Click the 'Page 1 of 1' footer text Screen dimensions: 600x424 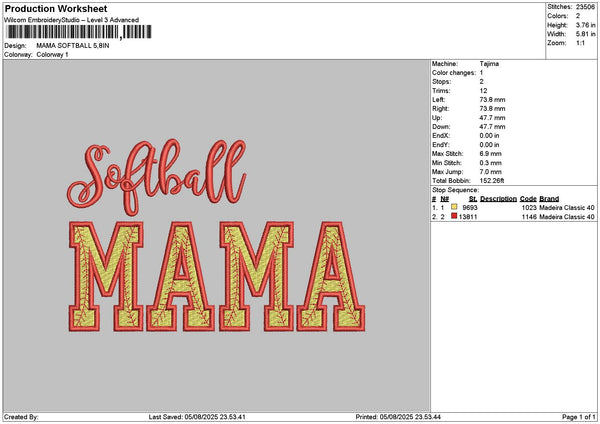coord(579,417)
